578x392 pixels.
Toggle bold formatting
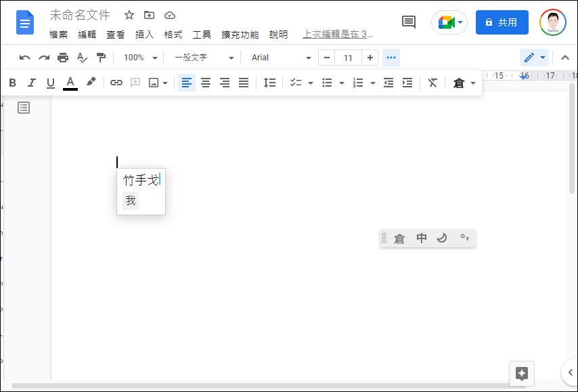[13, 83]
